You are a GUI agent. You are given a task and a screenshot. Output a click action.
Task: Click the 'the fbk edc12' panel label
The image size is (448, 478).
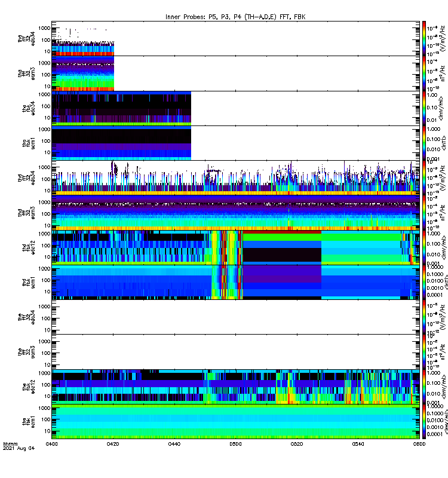pyautogui.click(x=29, y=387)
